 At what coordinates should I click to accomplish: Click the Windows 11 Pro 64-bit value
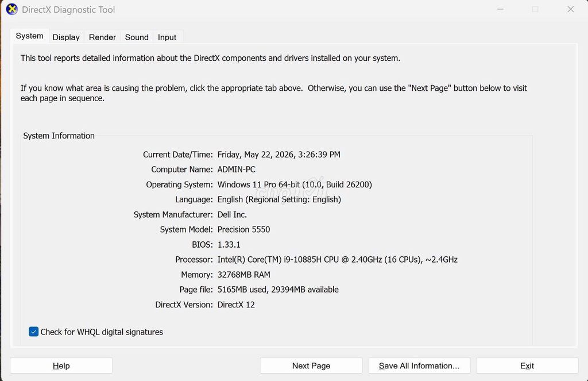[x=295, y=184]
